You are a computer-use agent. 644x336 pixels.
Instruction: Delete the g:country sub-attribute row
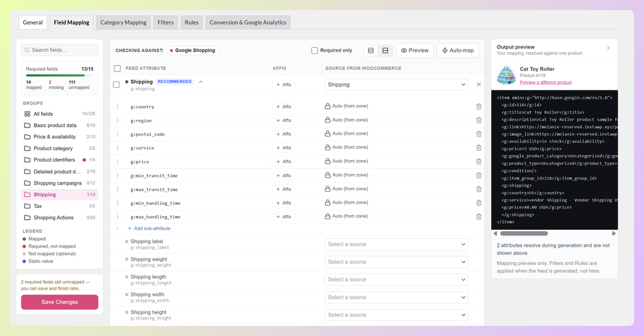click(x=479, y=107)
